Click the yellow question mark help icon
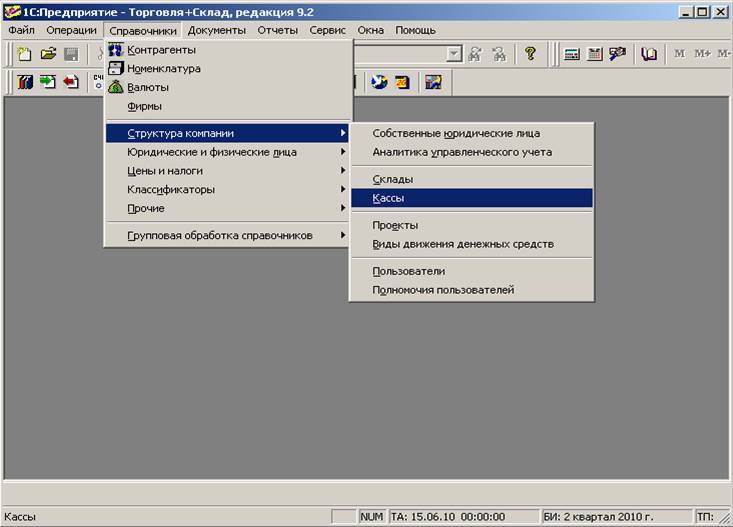The height and width of the screenshot is (527, 733). 530,54
